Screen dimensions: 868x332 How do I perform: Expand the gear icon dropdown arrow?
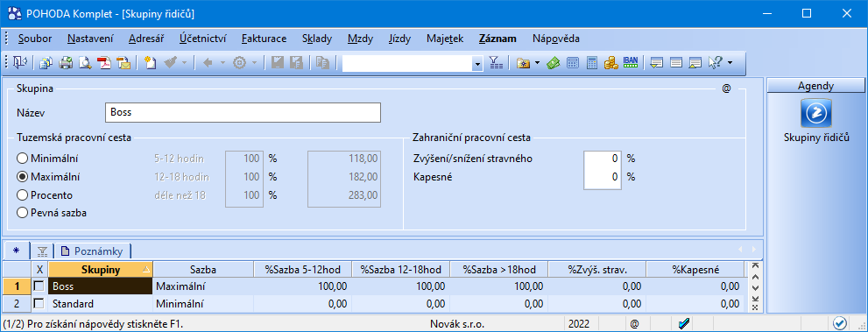pyautogui.click(x=254, y=63)
